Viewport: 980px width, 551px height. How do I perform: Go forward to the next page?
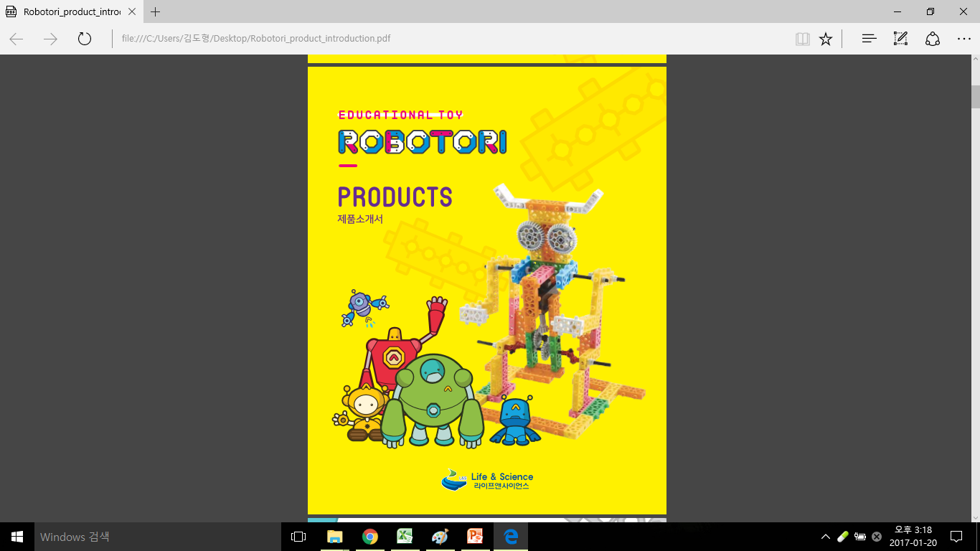pyautogui.click(x=50, y=39)
